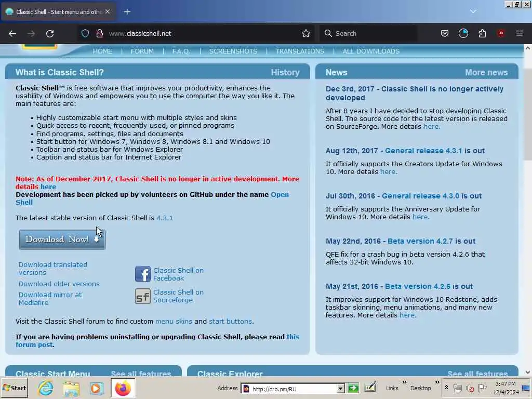The width and height of the screenshot is (532, 399).
Task: Reload the current page
Action: (x=50, y=34)
